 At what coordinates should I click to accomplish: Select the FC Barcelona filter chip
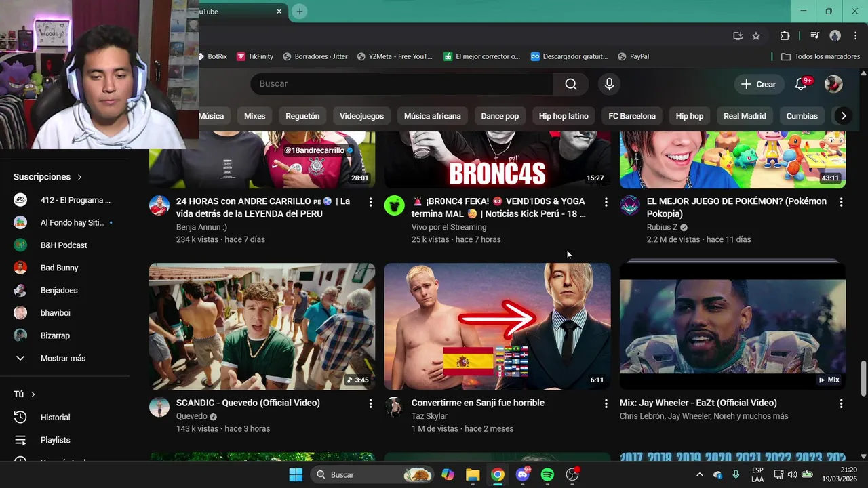tap(632, 116)
